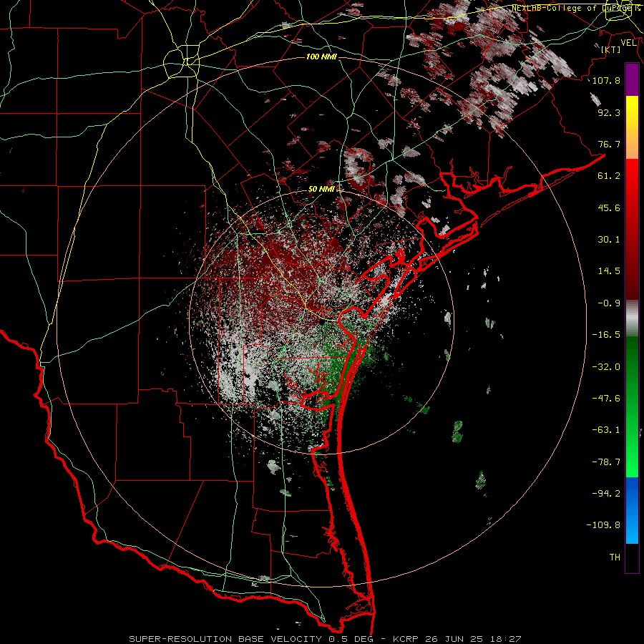Select the VEL legend title

pos(628,42)
